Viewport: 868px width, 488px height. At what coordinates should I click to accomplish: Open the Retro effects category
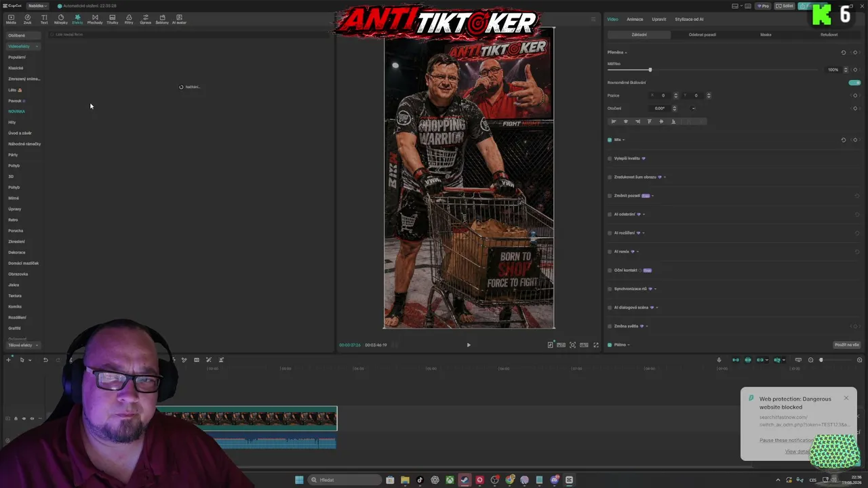pos(13,220)
